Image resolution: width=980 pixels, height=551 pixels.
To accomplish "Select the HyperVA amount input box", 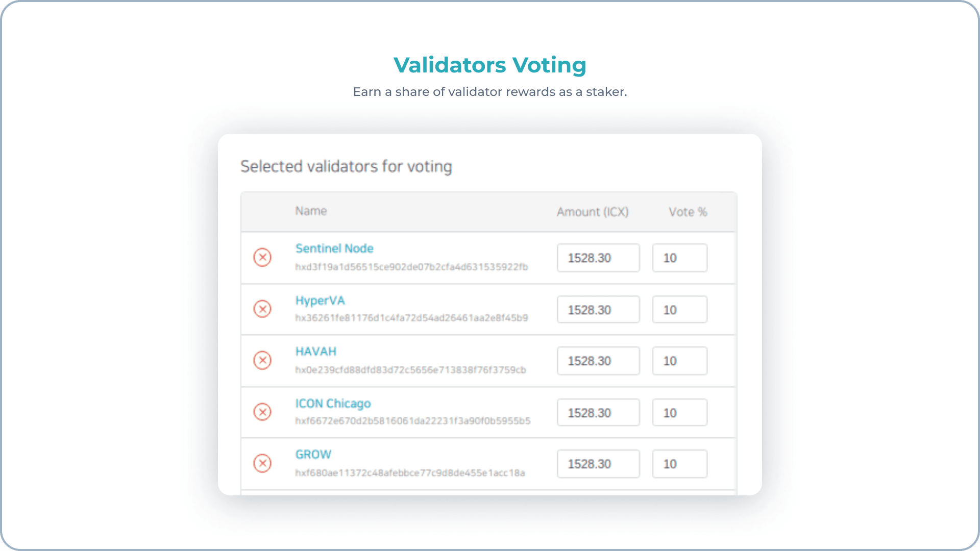I will click(598, 309).
